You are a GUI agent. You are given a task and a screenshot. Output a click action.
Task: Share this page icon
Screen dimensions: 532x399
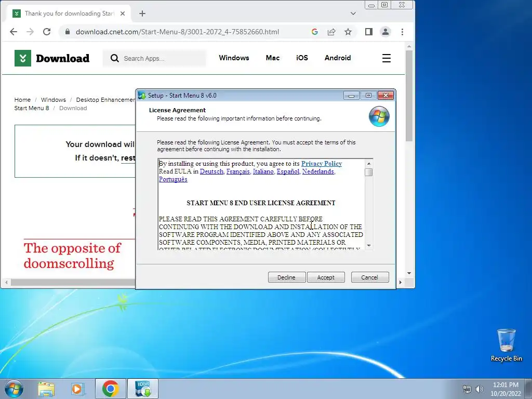click(331, 32)
